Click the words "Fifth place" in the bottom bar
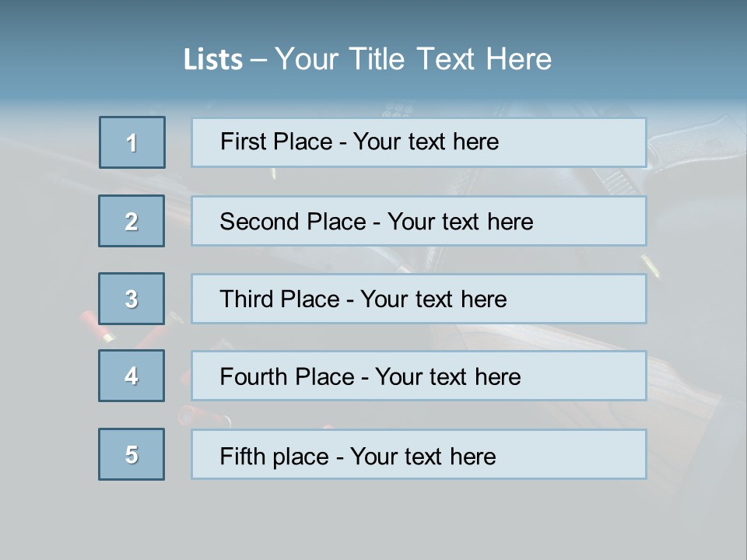747x560 pixels. (275, 457)
